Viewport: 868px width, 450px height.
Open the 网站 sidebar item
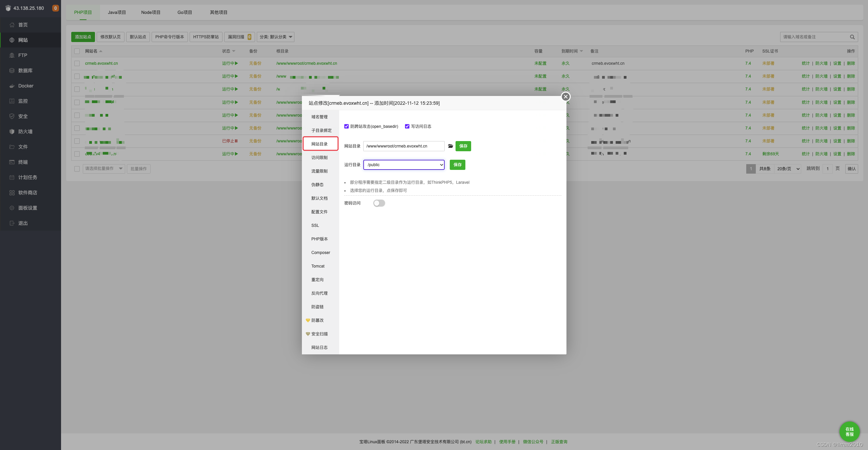(31, 40)
